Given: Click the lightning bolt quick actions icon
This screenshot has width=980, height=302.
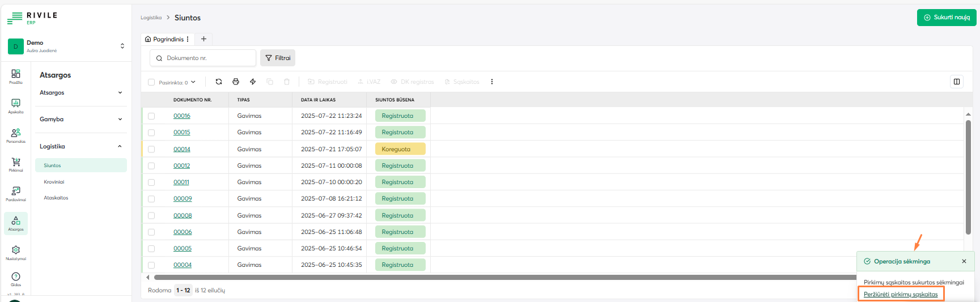Looking at the screenshot, I should click(x=253, y=82).
